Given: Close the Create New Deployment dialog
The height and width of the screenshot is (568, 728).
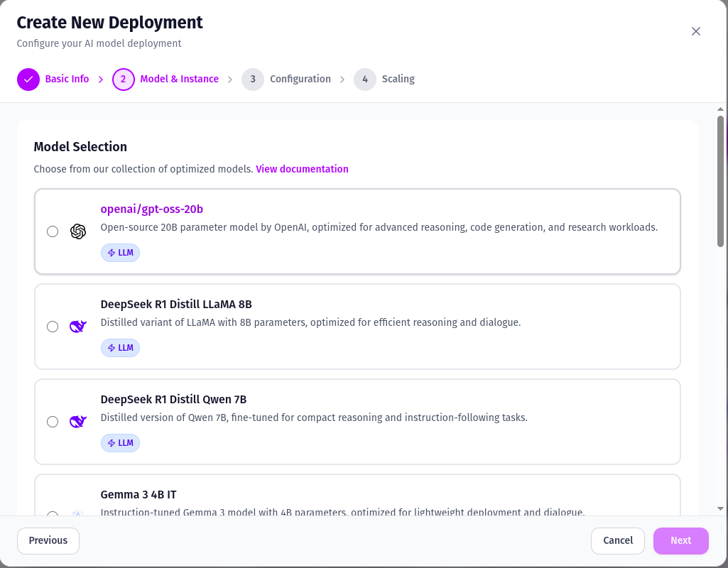Looking at the screenshot, I should click(x=695, y=31).
